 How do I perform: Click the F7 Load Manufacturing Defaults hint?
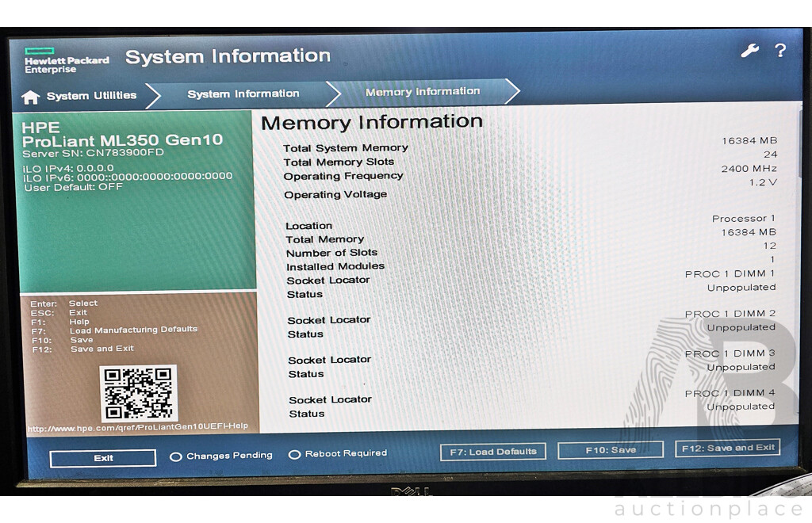pos(114,330)
